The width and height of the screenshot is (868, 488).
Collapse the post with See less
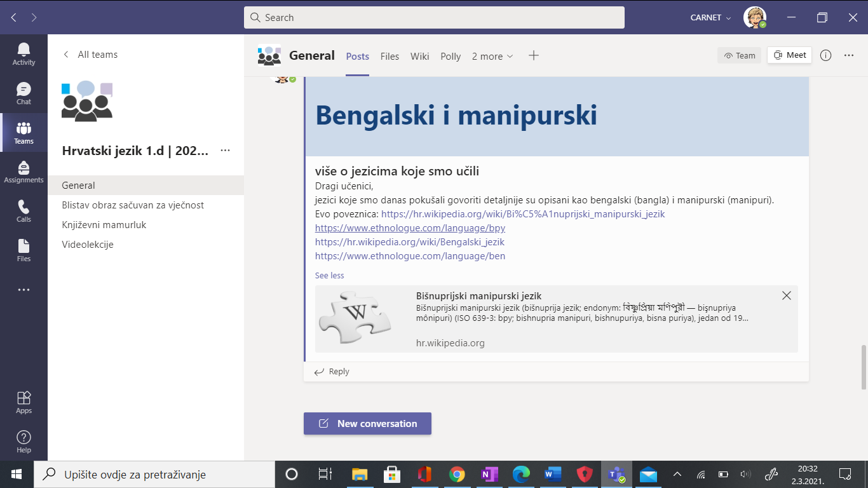point(329,275)
